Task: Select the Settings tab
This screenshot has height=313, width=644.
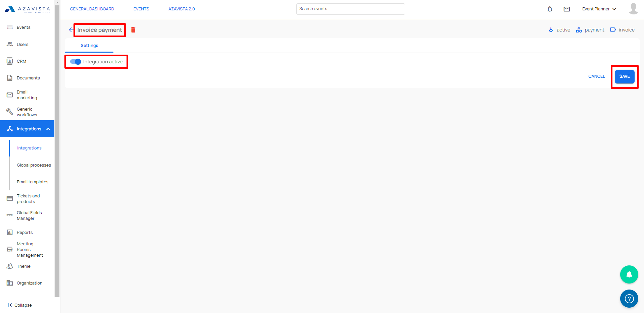Action: coord(89,46)
